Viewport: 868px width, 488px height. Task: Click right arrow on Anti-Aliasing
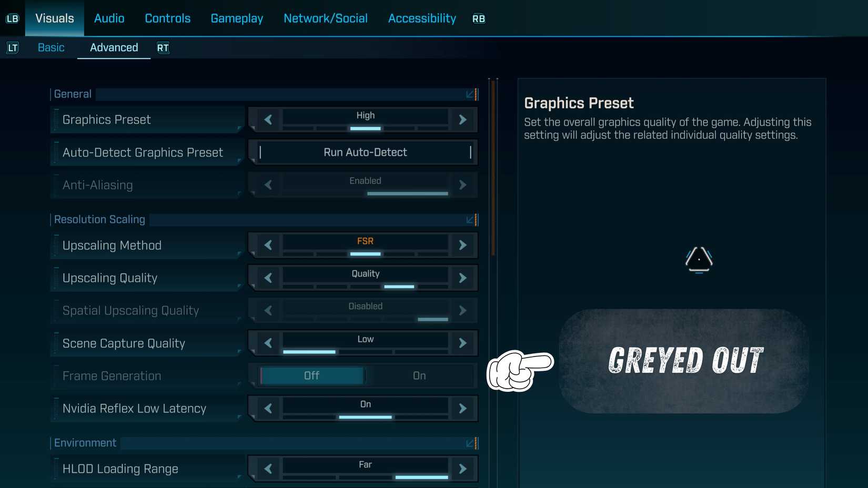pos(462,185)
